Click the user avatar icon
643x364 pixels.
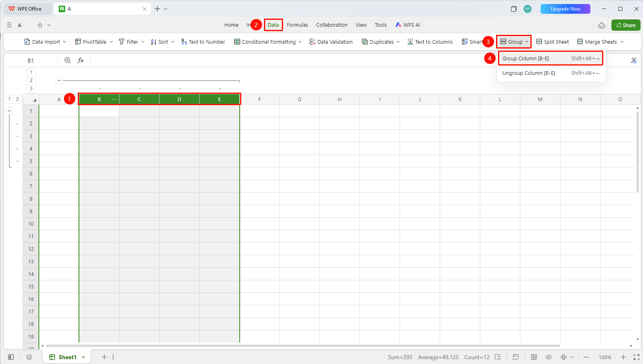[x=528, y=9]
